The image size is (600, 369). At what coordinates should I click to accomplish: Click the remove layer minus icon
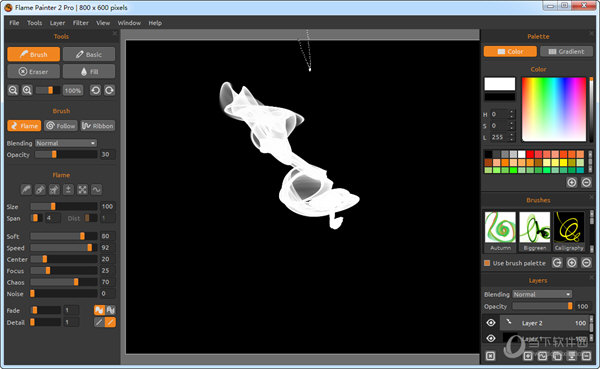coord(586,356)
